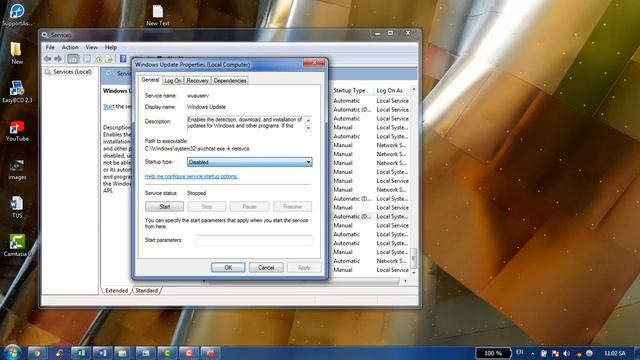Click the EN language indicator in taskbar
Image resolution: width=640 pixels, height=360 pixels.
pyautogui.click(x=520, y=352)
